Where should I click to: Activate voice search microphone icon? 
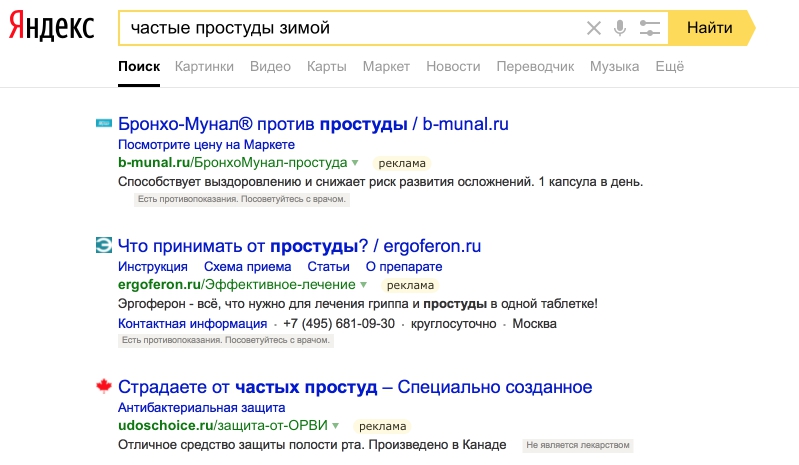coord(620,28)
